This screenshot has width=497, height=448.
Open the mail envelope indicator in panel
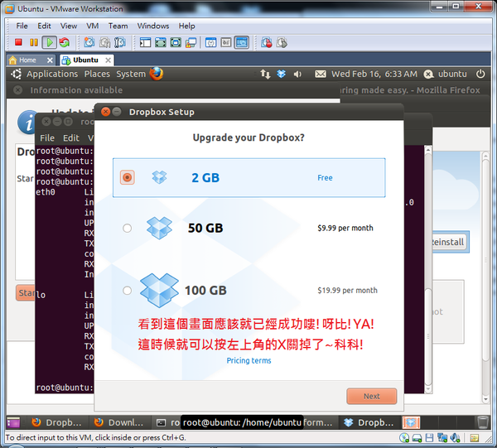321,75
